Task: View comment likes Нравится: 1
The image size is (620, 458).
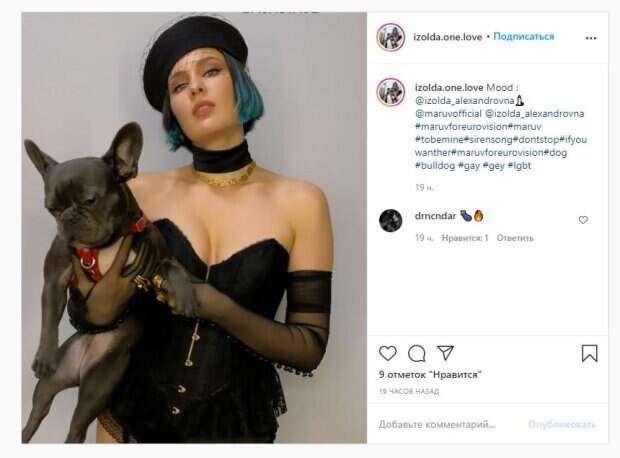Action: point(465,238)
